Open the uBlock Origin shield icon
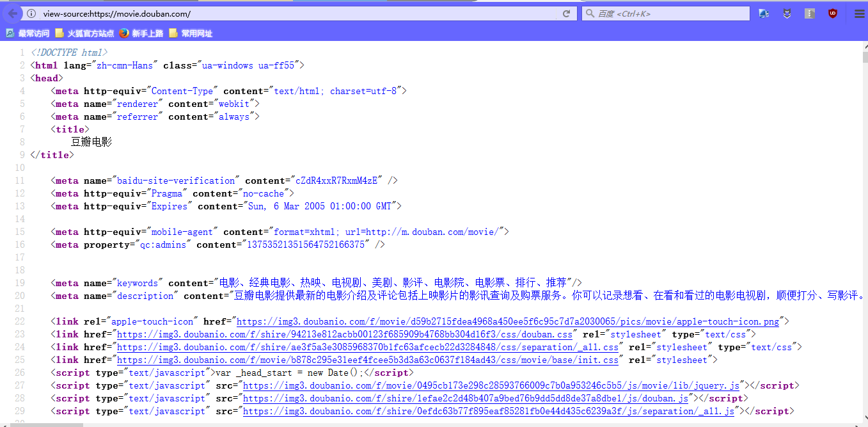Viewport: 868px width, 427px height. [832, 13]
